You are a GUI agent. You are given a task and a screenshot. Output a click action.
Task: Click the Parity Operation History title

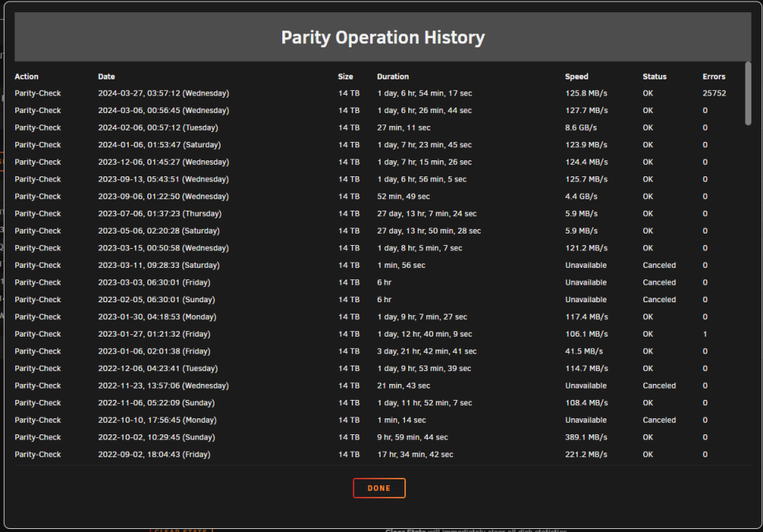pos(383,37)
